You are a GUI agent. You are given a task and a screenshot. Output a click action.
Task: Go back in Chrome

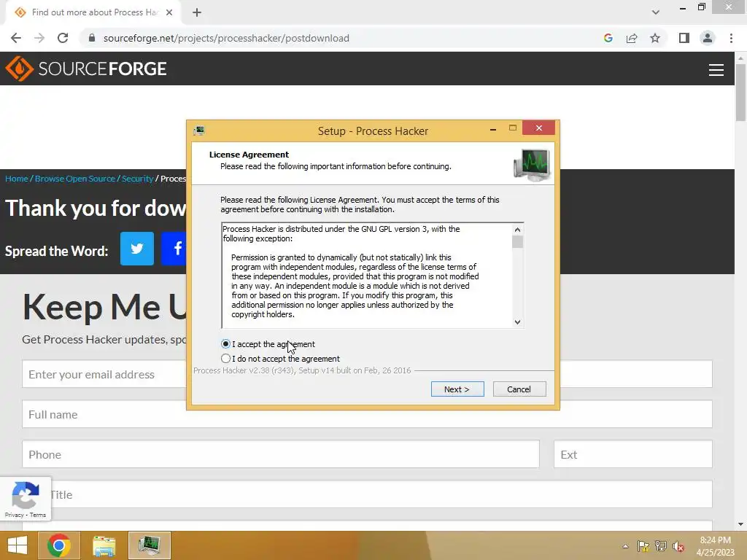(x=16, y=38)
